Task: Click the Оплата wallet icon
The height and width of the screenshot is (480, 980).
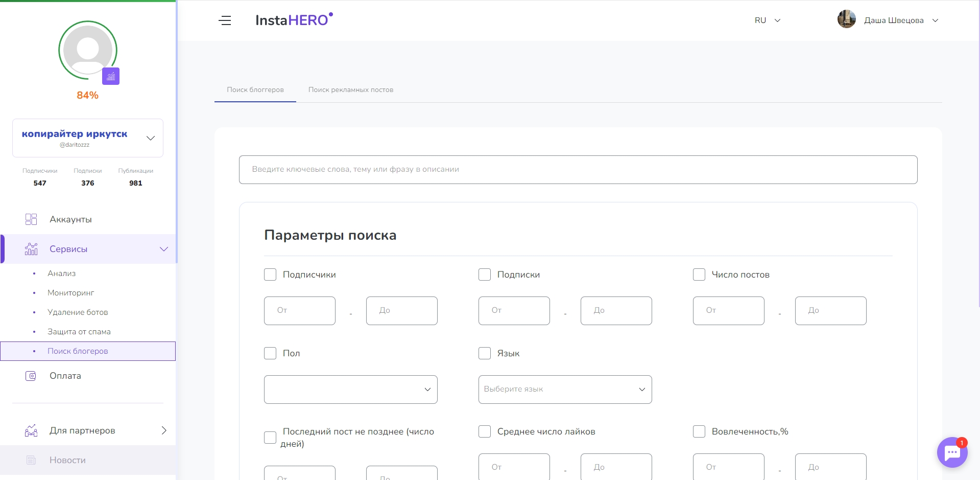Action: pyautogui.click(x=31, y=376)
